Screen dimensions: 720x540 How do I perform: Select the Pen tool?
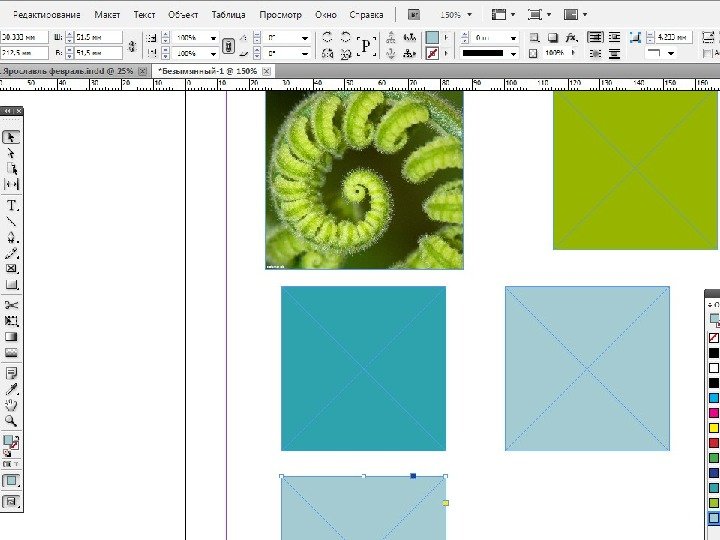coord(11,237)
